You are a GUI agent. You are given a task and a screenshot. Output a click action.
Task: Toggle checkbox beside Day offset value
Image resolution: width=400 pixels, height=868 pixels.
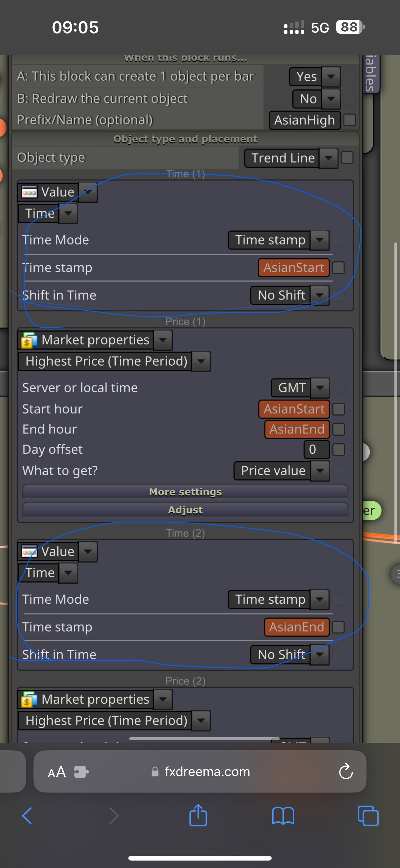[x=339, y=450]
